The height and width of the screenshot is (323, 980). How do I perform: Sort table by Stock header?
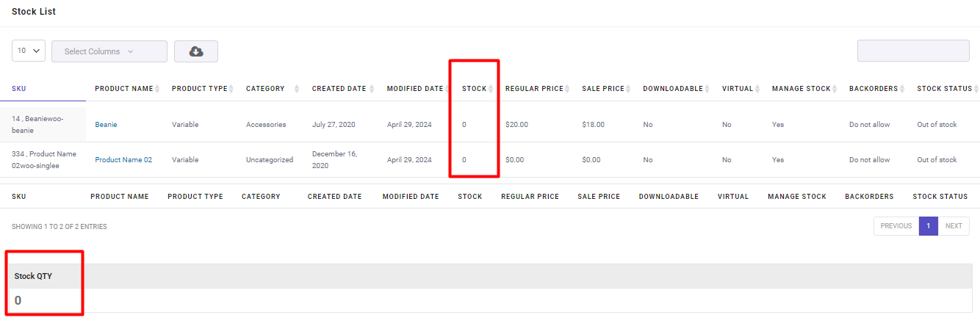click(x=474, y=89)
